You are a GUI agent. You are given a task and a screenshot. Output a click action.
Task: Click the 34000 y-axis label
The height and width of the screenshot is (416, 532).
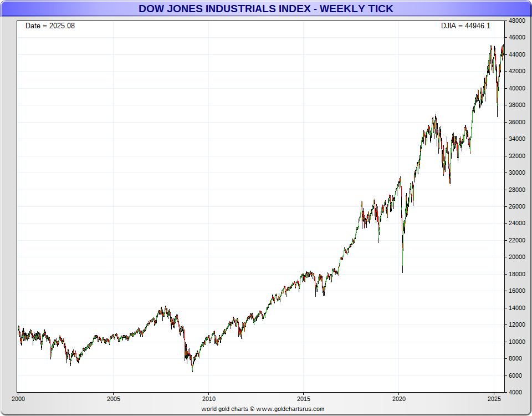coord(517,139)
